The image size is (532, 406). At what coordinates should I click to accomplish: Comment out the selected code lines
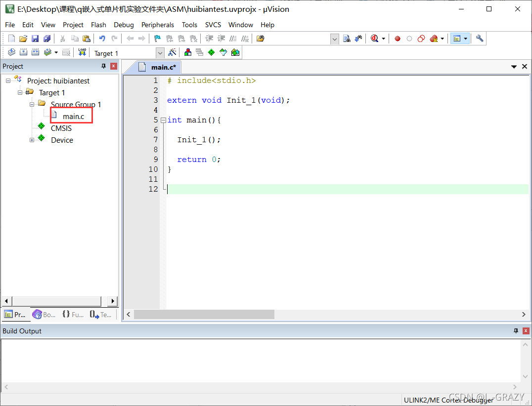tap(233, 39)
